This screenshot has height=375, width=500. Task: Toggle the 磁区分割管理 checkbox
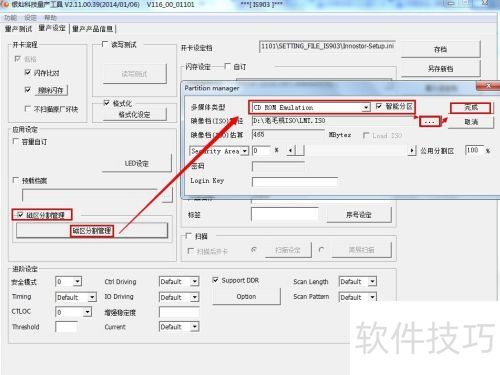click(20, 215)
